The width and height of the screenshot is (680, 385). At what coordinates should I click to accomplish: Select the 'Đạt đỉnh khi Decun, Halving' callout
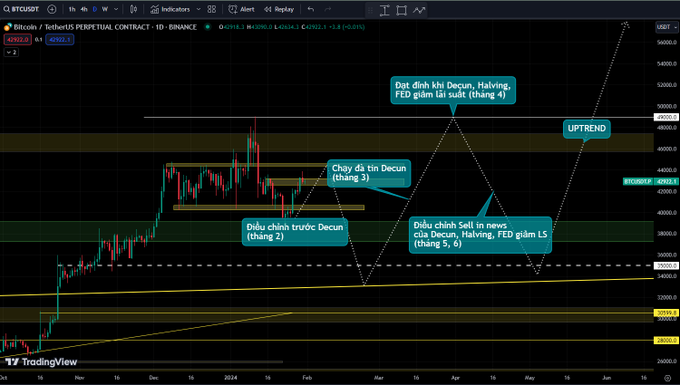tap(453, 90)
